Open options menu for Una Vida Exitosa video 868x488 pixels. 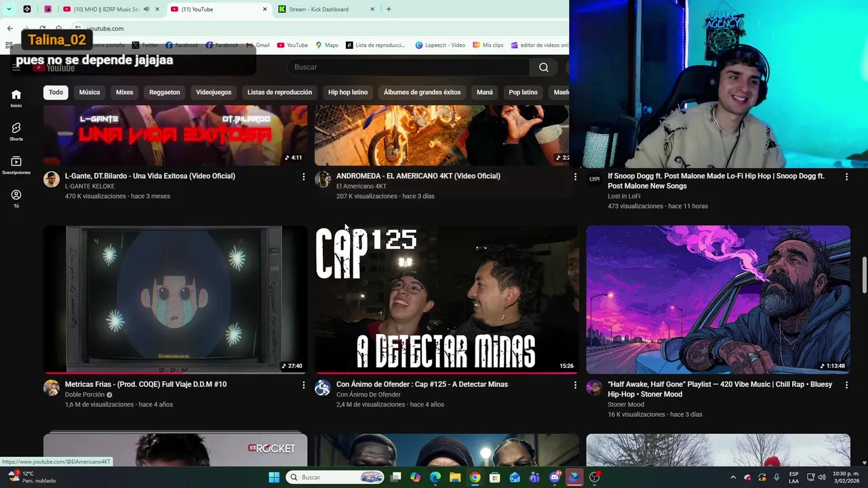click(303, 176)
